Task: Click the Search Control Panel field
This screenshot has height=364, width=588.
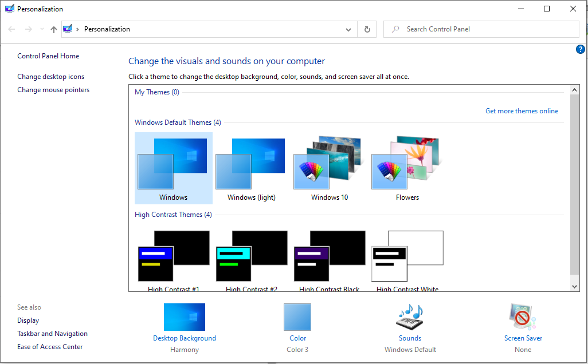Action: coord(481,29)
